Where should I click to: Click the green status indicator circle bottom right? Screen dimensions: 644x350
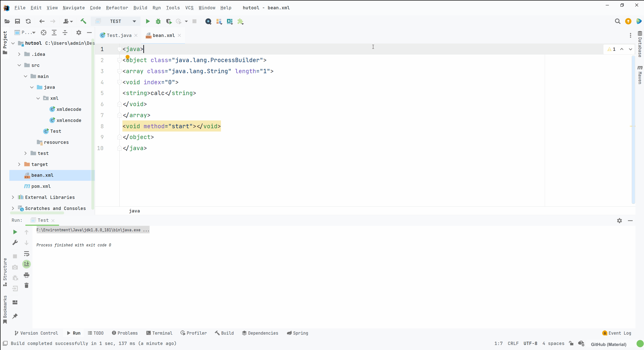point(640,343)
